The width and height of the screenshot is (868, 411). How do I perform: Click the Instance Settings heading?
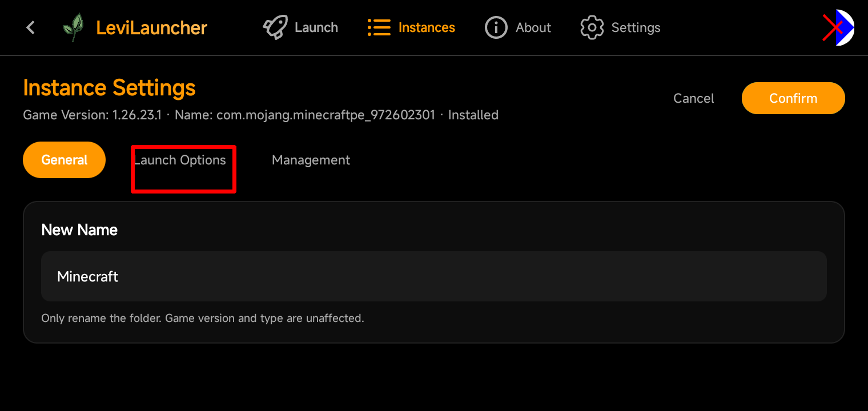(109, 88)
